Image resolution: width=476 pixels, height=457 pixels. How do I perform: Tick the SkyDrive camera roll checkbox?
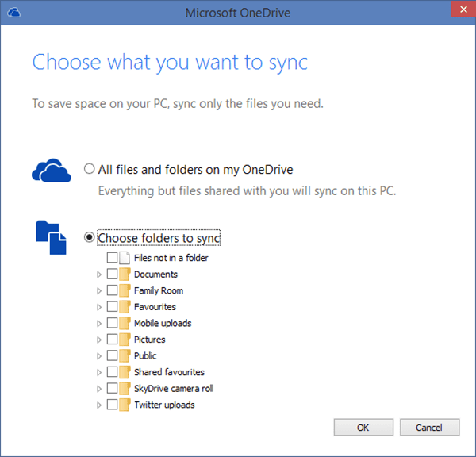tap(113, 388)
